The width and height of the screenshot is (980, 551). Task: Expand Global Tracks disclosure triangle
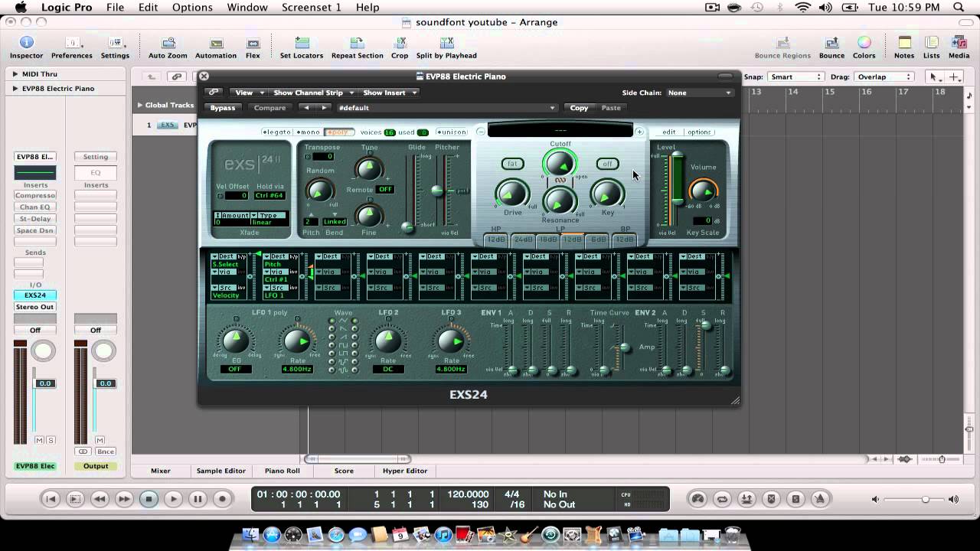(x=139, y=105)
